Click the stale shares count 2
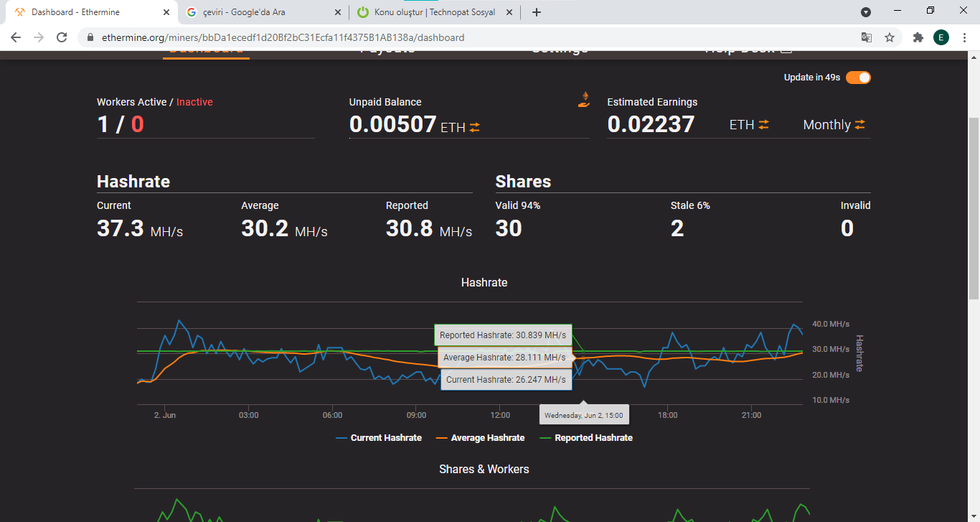 click(x=677, y=228)
